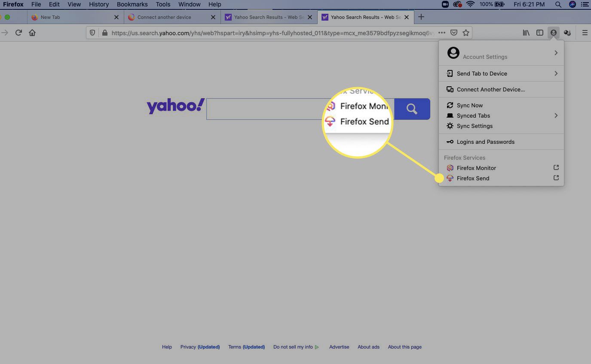Toggle the sidebar view icon
Screen dimensions: 591x364
(540, 33)
